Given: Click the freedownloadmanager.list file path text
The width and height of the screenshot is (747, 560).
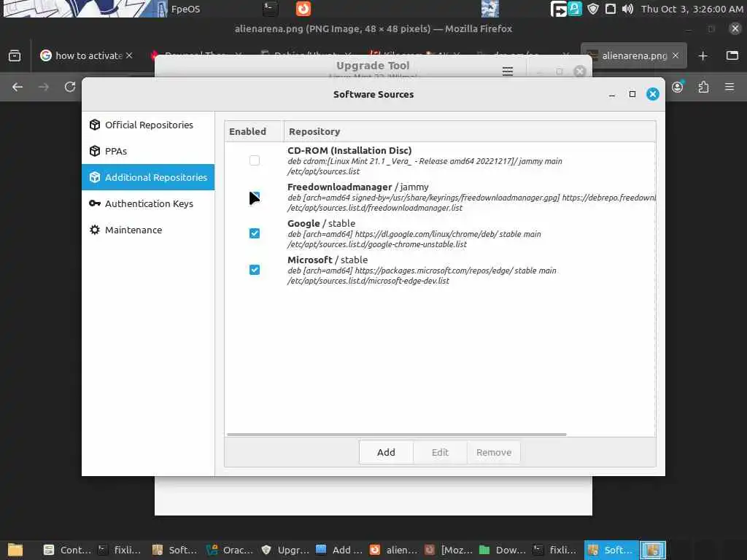Looking at the screenshot, I should [x=375, y=208].
